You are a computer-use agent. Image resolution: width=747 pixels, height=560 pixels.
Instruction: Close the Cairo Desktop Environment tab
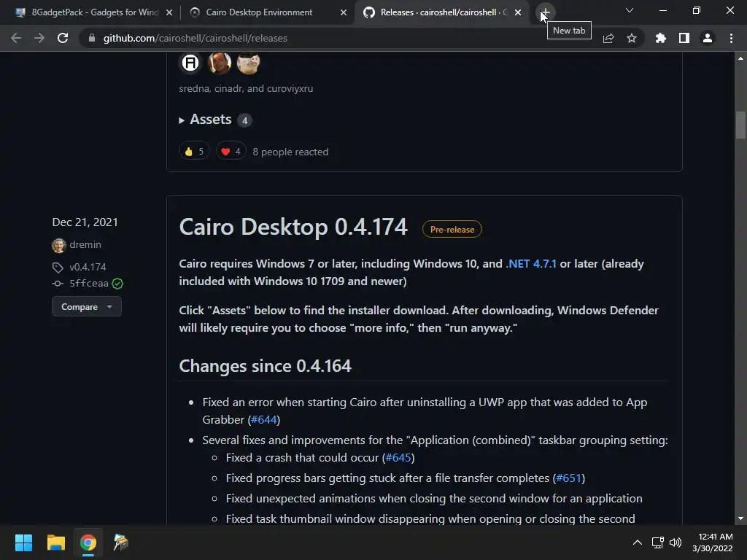(x=344, y=13)
